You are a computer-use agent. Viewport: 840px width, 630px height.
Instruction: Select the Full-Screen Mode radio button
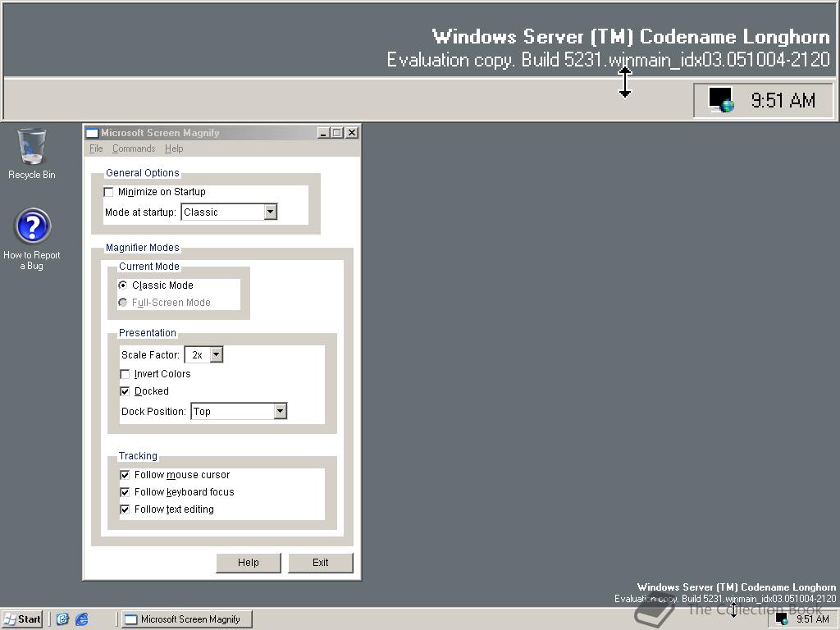click(x=123, y=303)
